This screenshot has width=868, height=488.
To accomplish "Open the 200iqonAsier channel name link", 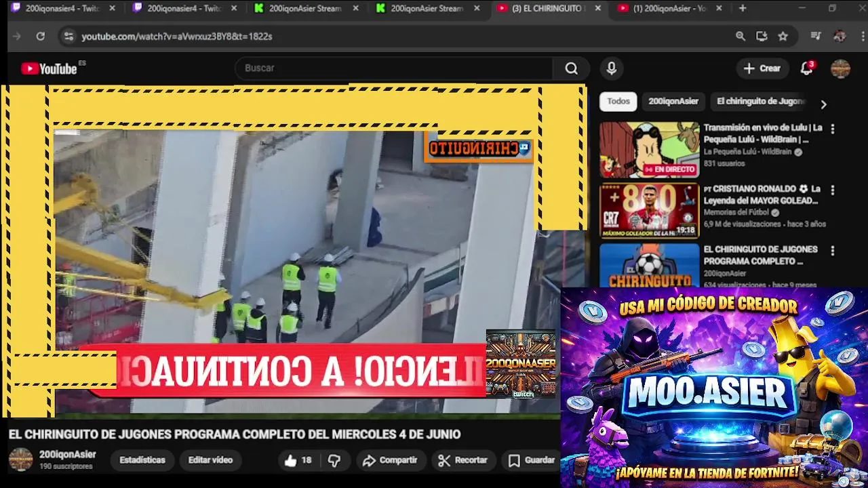I will click(x=68, y=455).
